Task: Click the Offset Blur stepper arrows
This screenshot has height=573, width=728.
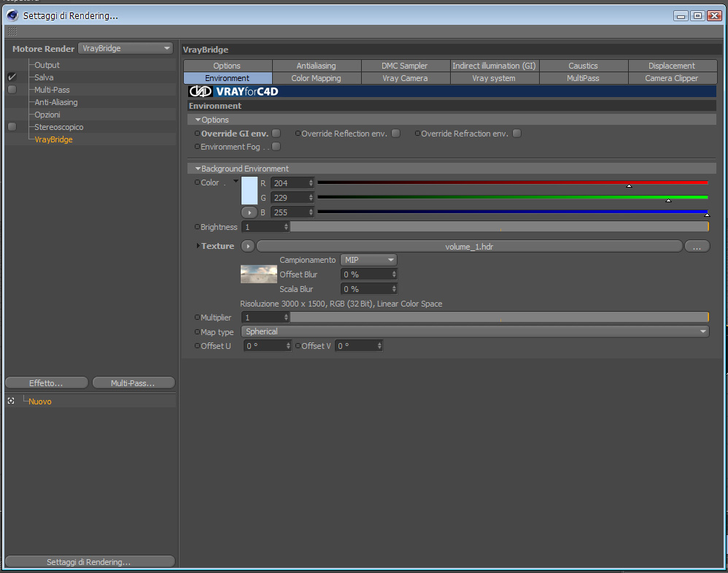Action: tap(394, 274)
